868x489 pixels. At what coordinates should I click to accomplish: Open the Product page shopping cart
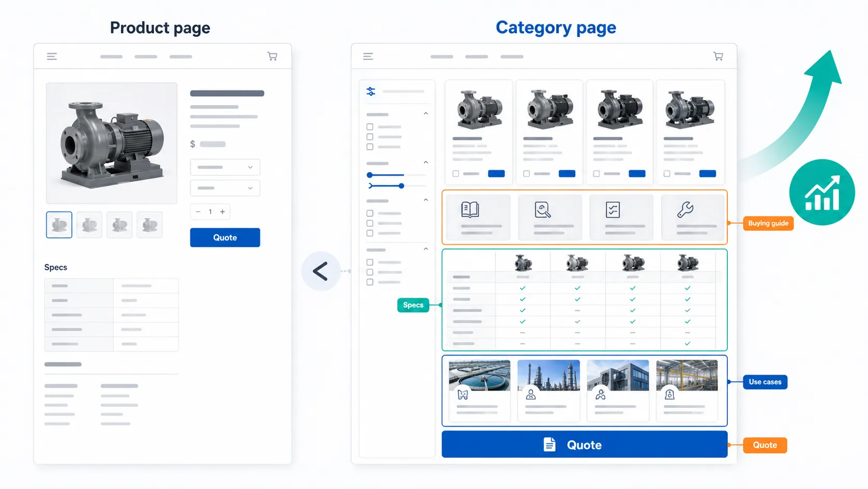coord(273,56)
